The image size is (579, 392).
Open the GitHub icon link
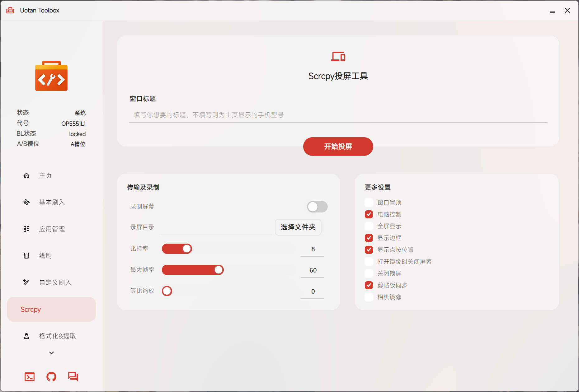click(51, 377)
